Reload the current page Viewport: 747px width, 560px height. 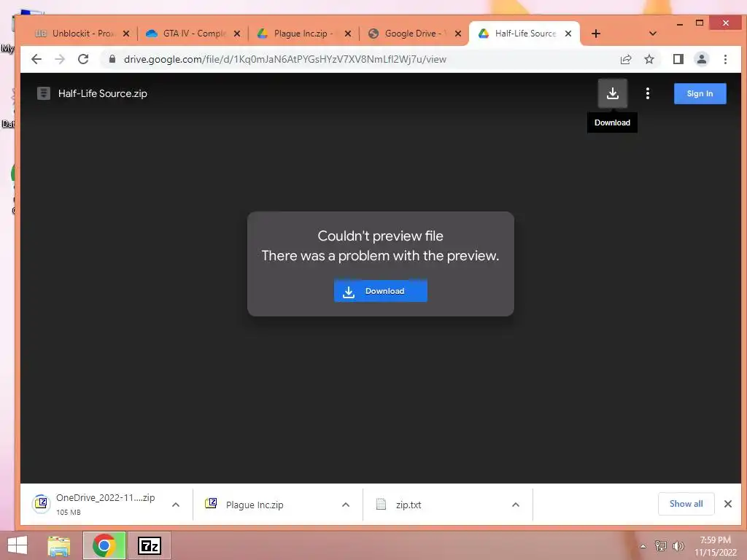[x=83, y=59]
